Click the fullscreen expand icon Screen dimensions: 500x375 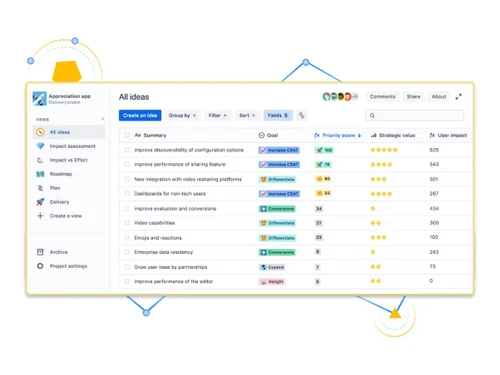(x=459, y=97)
